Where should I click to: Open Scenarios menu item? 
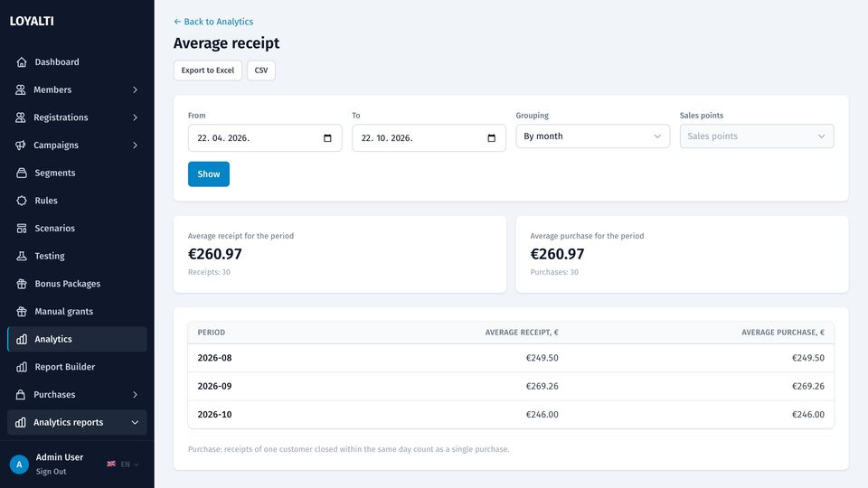pos(77,228)
